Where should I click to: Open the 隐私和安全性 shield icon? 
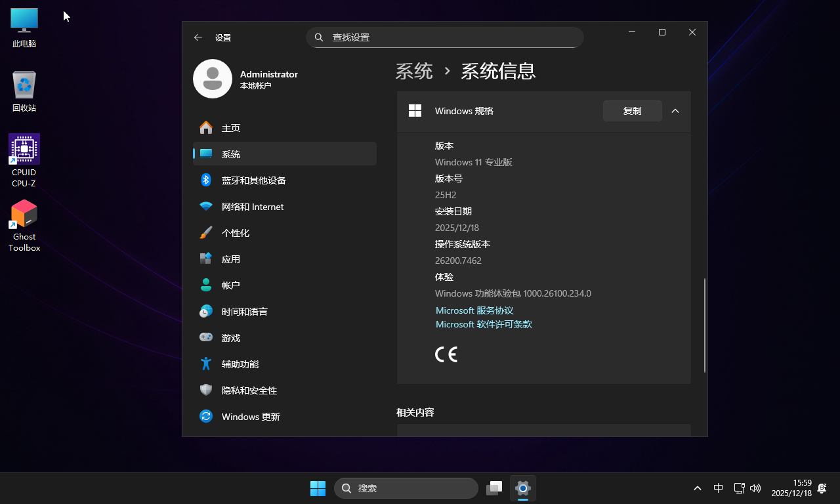pyautogui.click(x=206, y=390)
